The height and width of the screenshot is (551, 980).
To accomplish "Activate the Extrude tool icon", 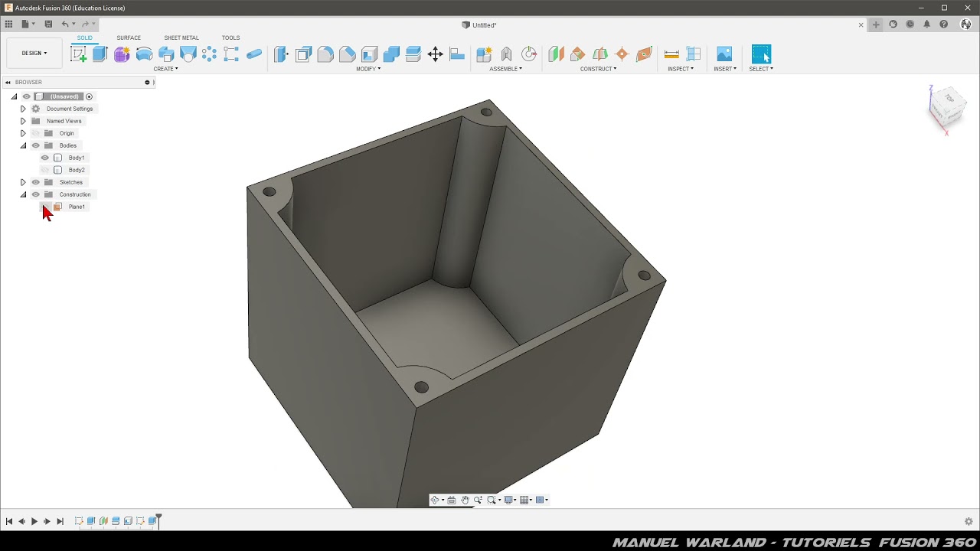I will 100,54.
